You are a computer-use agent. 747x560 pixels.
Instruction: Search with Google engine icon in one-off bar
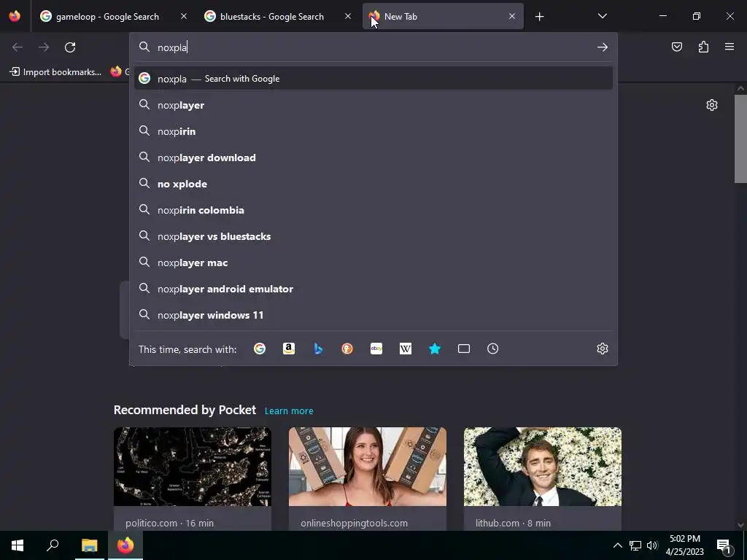pyautogui.click(x=260, y=349)
